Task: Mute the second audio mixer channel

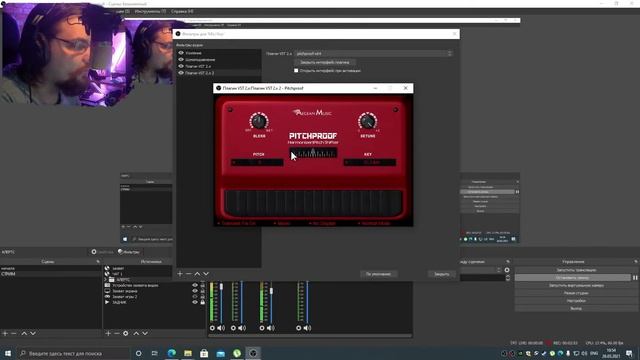Action: point(242,328)
